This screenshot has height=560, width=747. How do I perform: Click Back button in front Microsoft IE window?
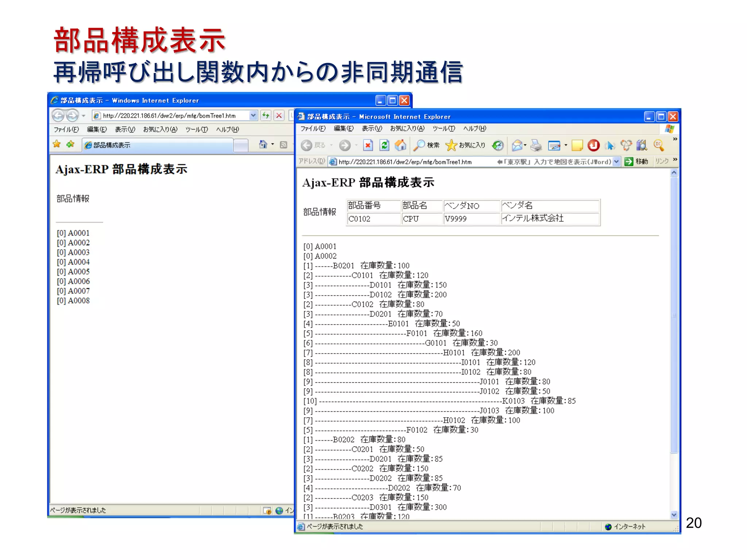pyautogui.click(x=313, y=145)
